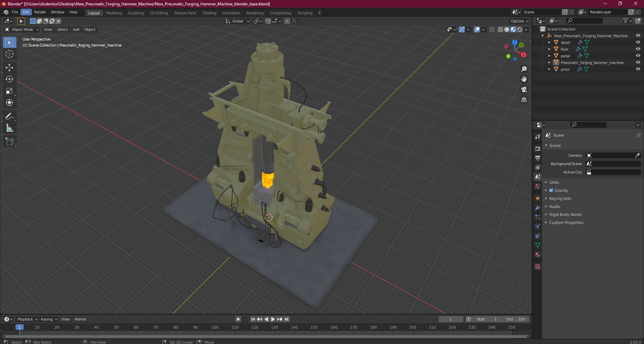Open the Render properties tab
The width and height of the screenshot is (644, 344).
tap(538, 148)
